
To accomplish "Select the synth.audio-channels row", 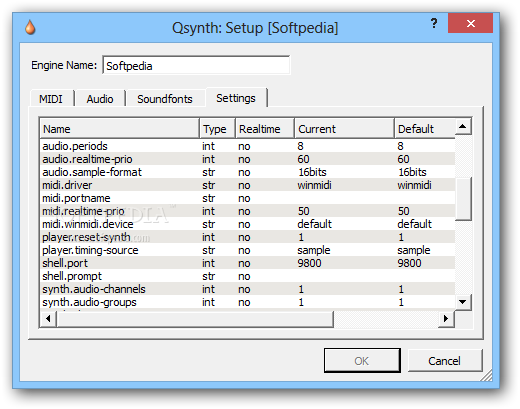I will [247, 289].
